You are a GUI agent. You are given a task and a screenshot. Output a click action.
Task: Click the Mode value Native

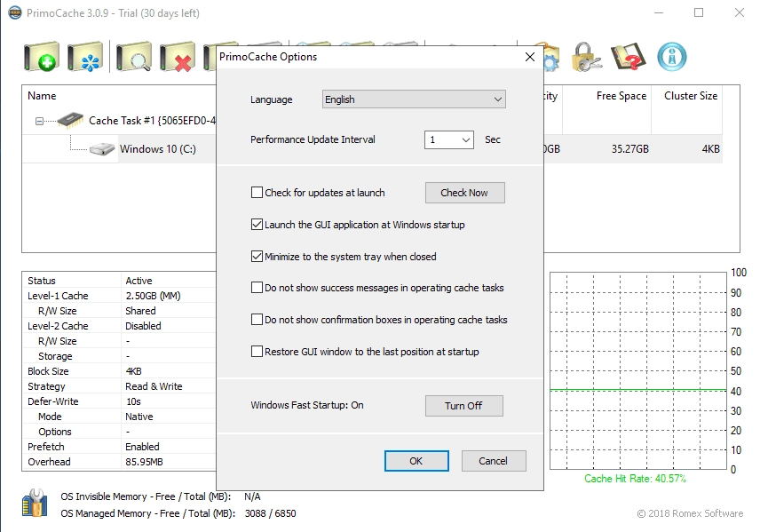click(x=139, y=417)
